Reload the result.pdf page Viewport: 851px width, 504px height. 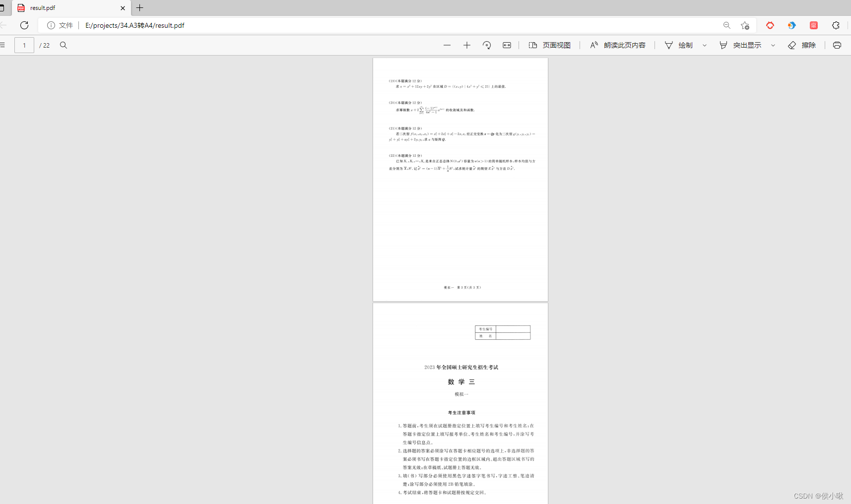(24, 25)
